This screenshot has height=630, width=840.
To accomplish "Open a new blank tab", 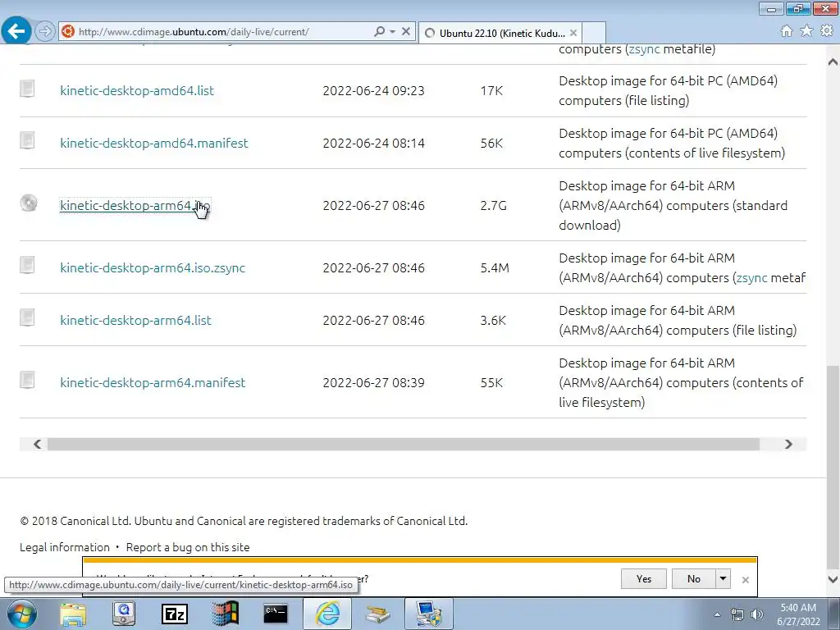I will click(594, 33).
